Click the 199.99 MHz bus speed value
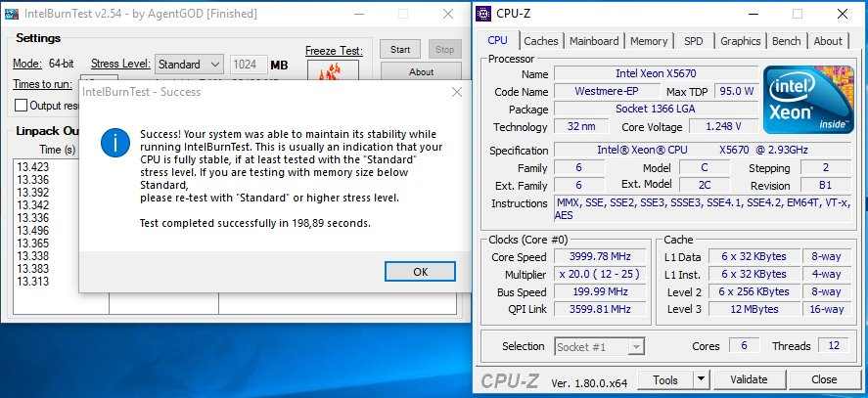868x398 pixels. (x=600, y=291)
